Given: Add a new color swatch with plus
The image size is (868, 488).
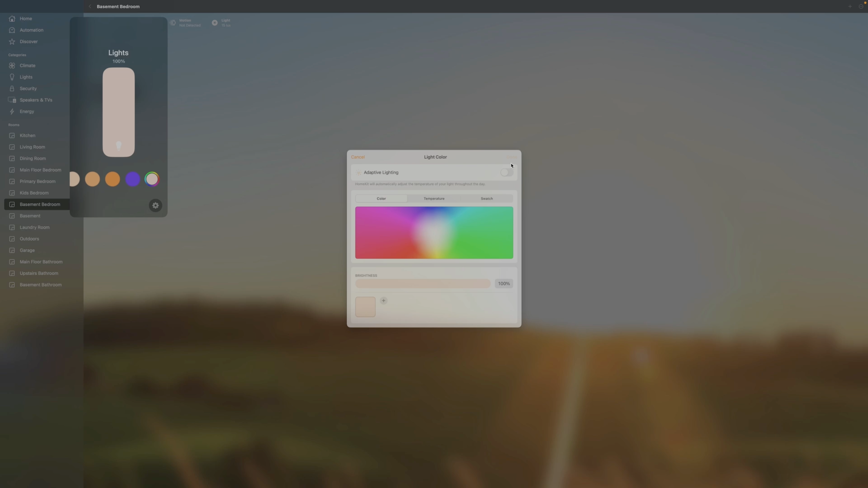Looking at the screenshot, I should coord(384,301).
